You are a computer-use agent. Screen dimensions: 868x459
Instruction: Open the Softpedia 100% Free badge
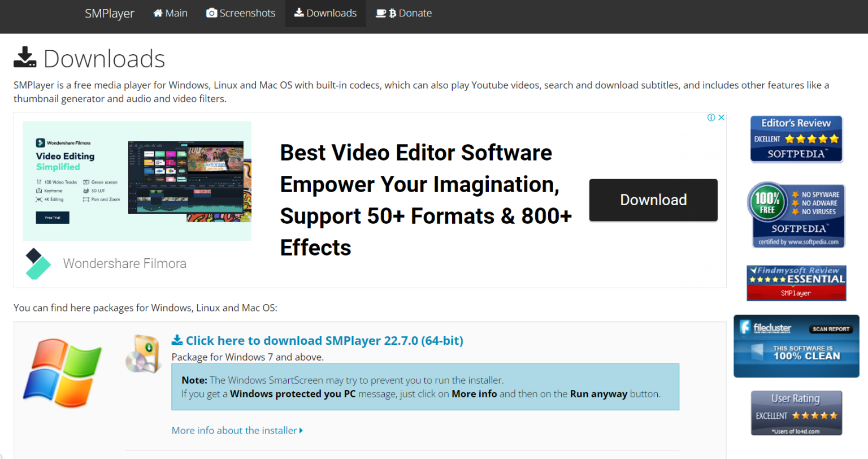tap(796, 215)
